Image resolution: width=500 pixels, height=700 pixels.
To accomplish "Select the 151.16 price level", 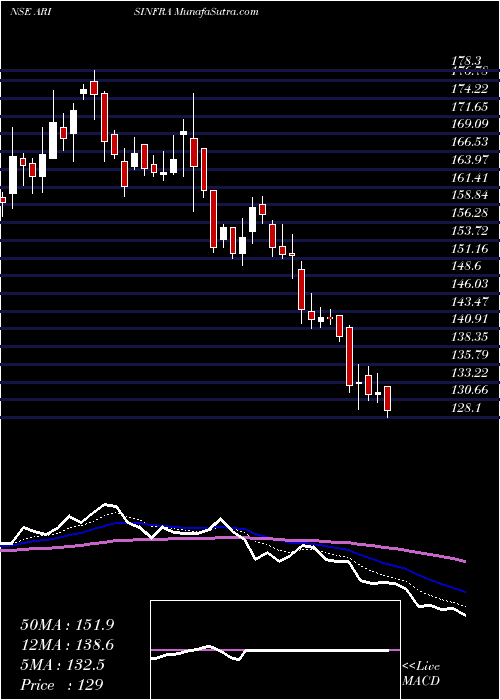I will pos(470,249).
